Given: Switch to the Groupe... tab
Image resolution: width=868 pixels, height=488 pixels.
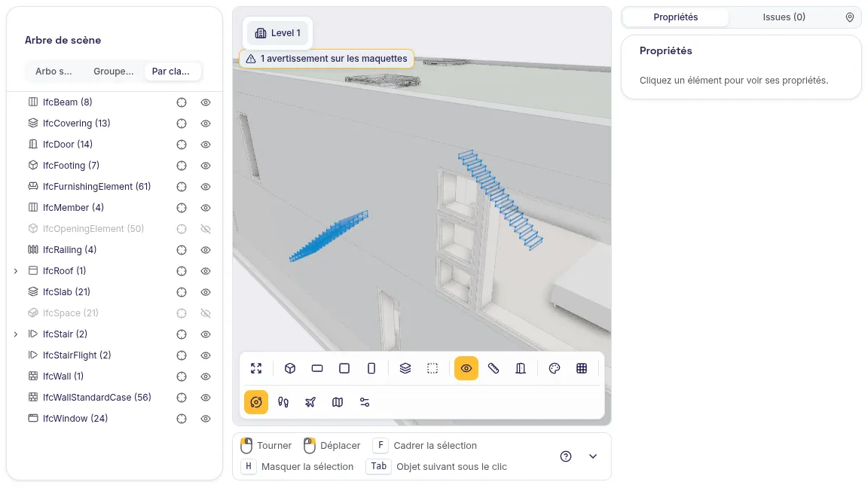Looking at the screenshot, I should tap(114, 72).
